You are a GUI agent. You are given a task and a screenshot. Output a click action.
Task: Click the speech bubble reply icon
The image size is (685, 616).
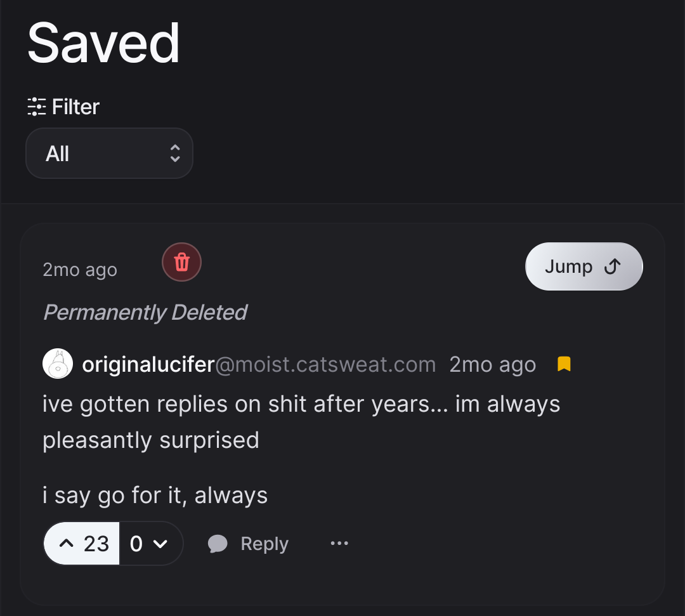218,544
